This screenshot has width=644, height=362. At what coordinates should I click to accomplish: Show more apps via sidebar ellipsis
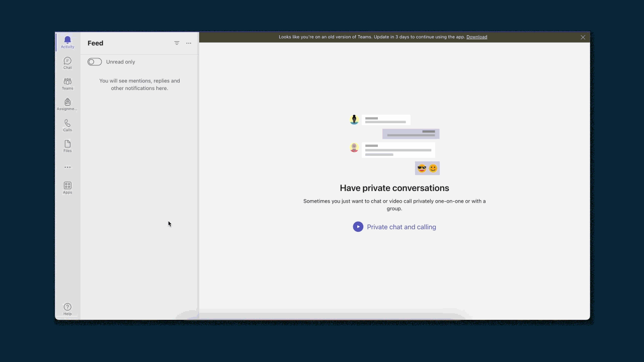coord(67,167)
